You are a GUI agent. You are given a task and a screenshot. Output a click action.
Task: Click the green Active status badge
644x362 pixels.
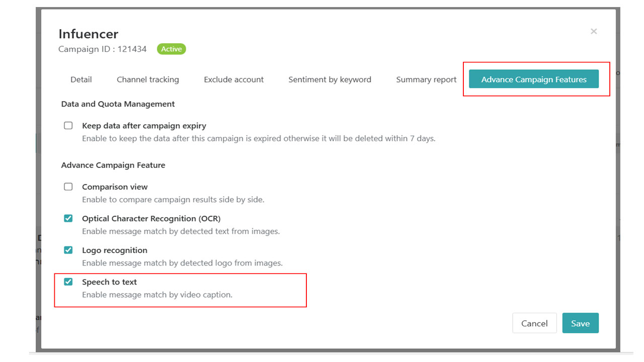coord(171,49)
